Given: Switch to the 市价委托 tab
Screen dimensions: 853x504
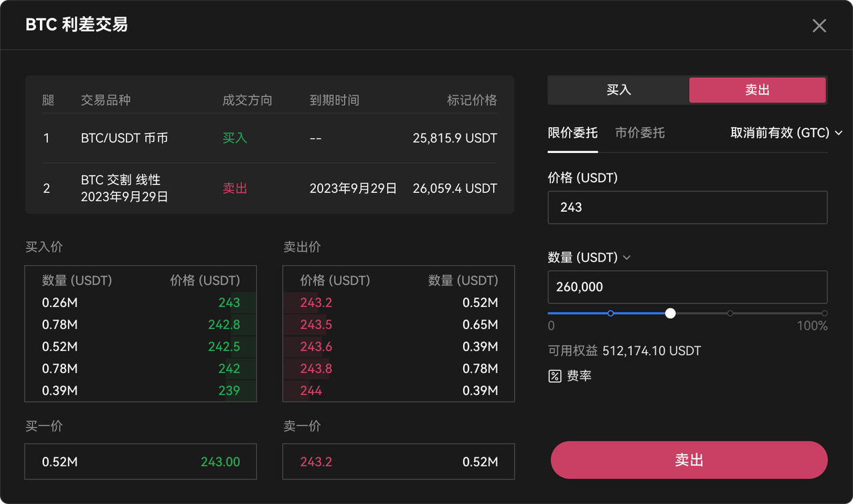Looking at the screenshot, I should (640, 132).
